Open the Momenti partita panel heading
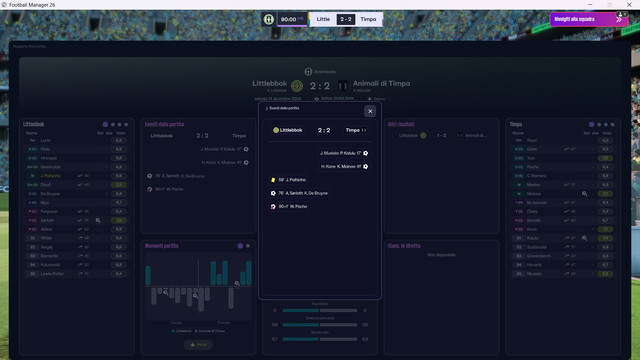Screen dimensions: 640x360 162,246
